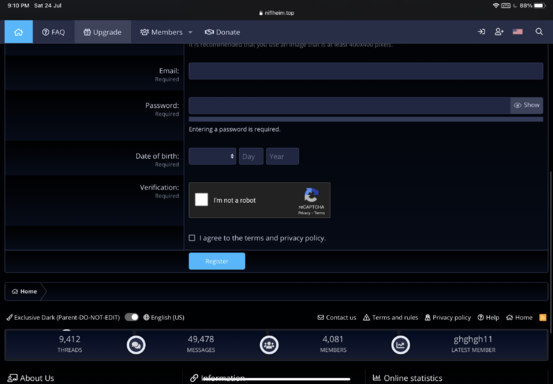Image resolution: width=553 pixels, height=384 pixels.
Task: Click the latest member chart icon
Action: pos(401,345)
